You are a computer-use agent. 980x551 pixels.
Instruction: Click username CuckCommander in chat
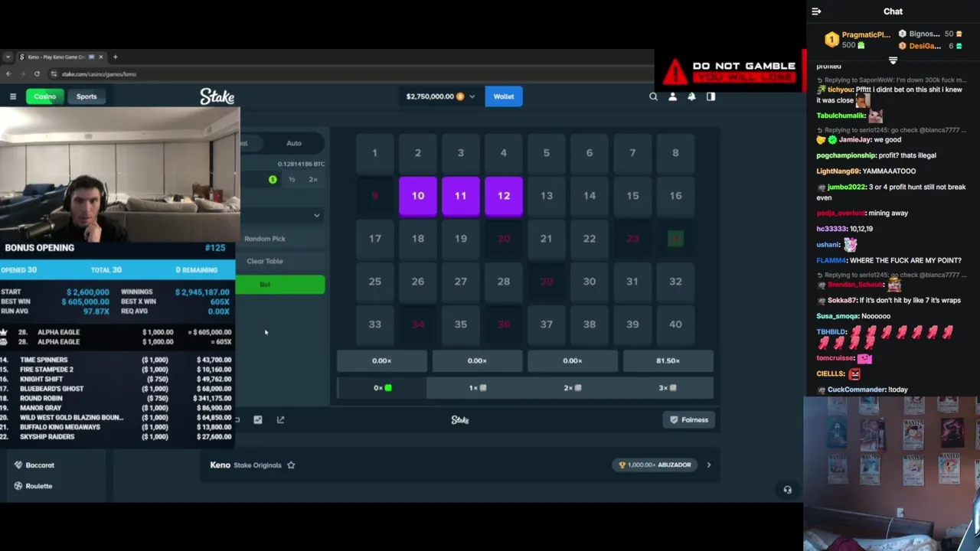856,390
